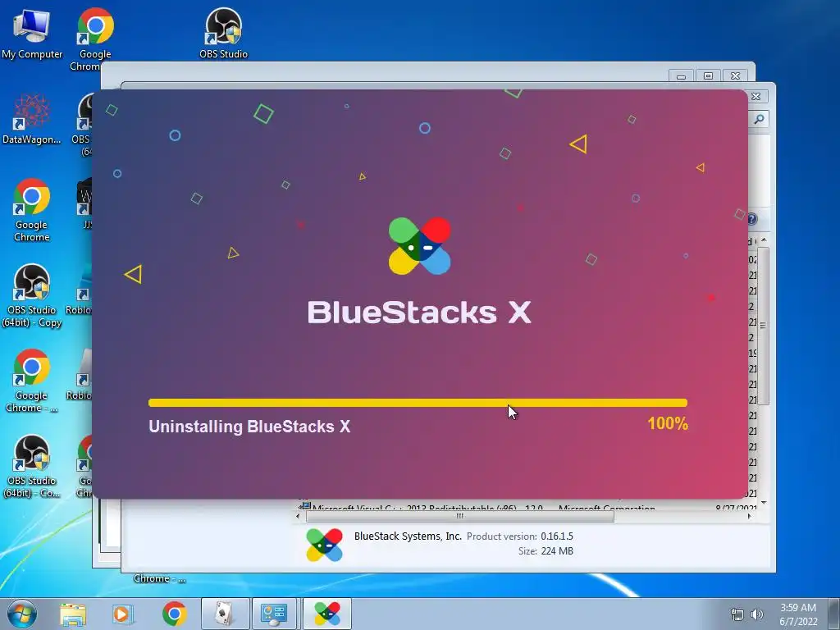Click the help question mark in Control Panel
The image size is (840, 630).
point(752,219)
